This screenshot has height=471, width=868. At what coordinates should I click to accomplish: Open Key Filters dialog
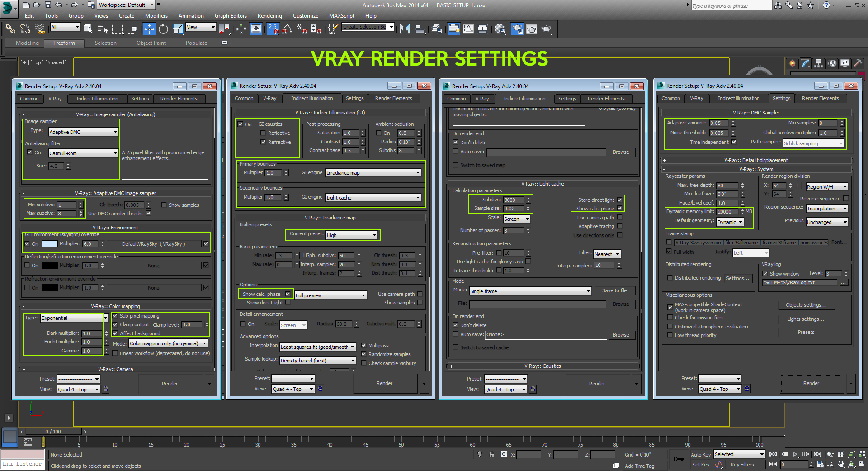click(745, 465)
